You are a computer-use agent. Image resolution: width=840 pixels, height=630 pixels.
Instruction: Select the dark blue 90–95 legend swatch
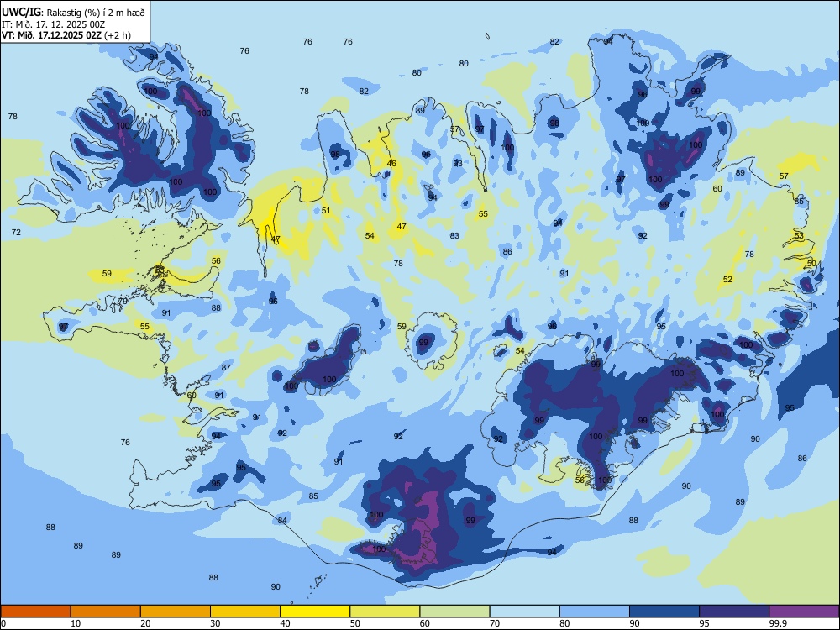tap(664, 612)
